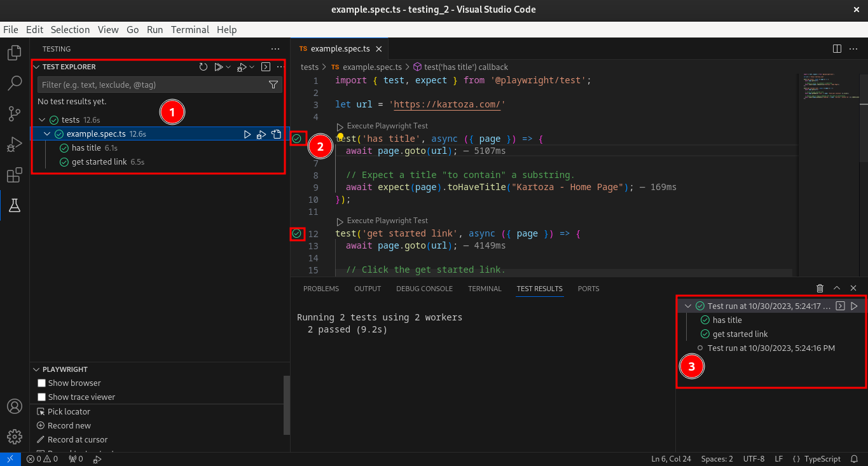
Task: Open the Extensions view
Action: 15,175
